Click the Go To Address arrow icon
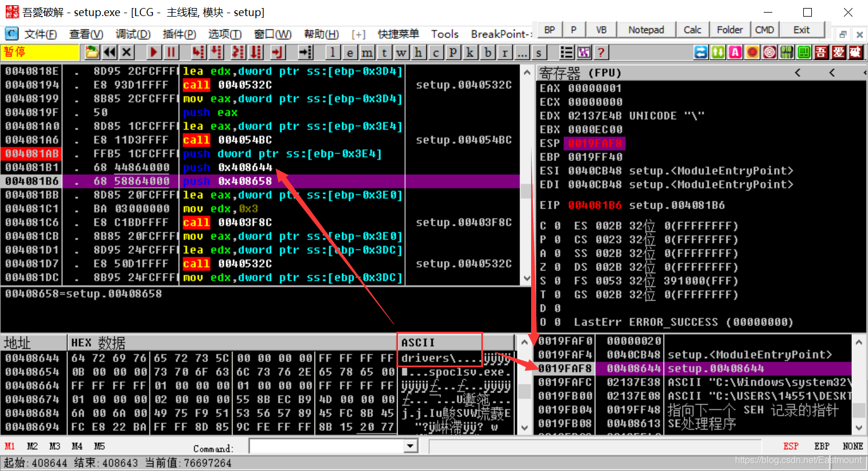 (306, 53)
